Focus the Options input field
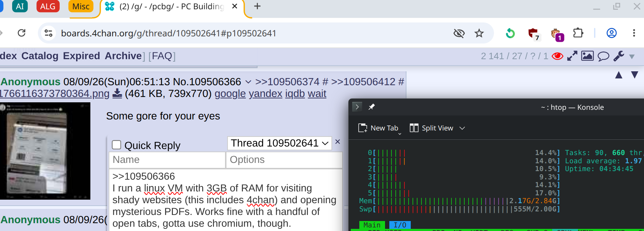644x231 pixels. click(284, 160)
